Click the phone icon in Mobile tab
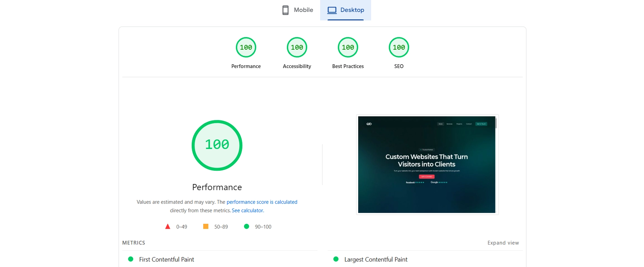 point(285,10)
